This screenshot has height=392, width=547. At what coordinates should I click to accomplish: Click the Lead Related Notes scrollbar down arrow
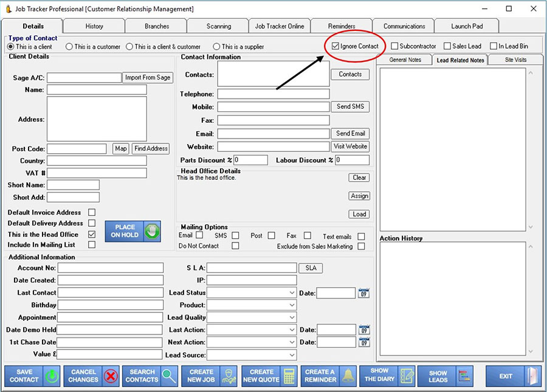pos(531,227)
